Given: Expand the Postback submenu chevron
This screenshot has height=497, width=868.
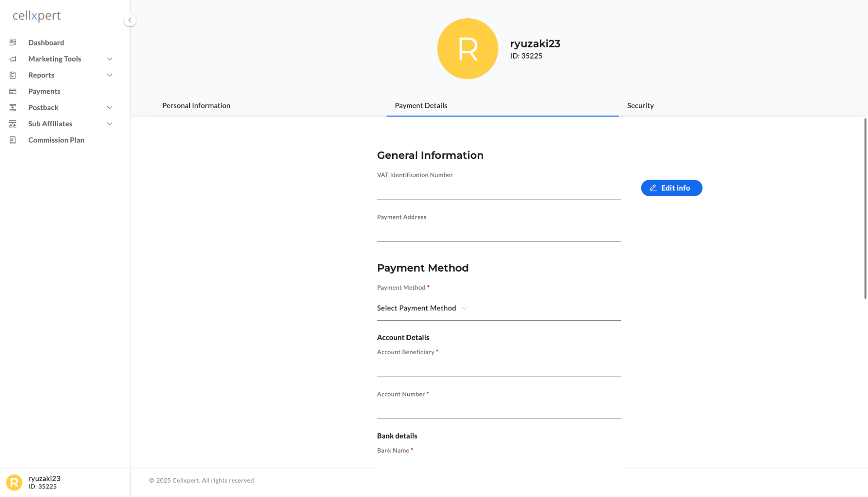Looking at the screenshot, I should [110, 108].
